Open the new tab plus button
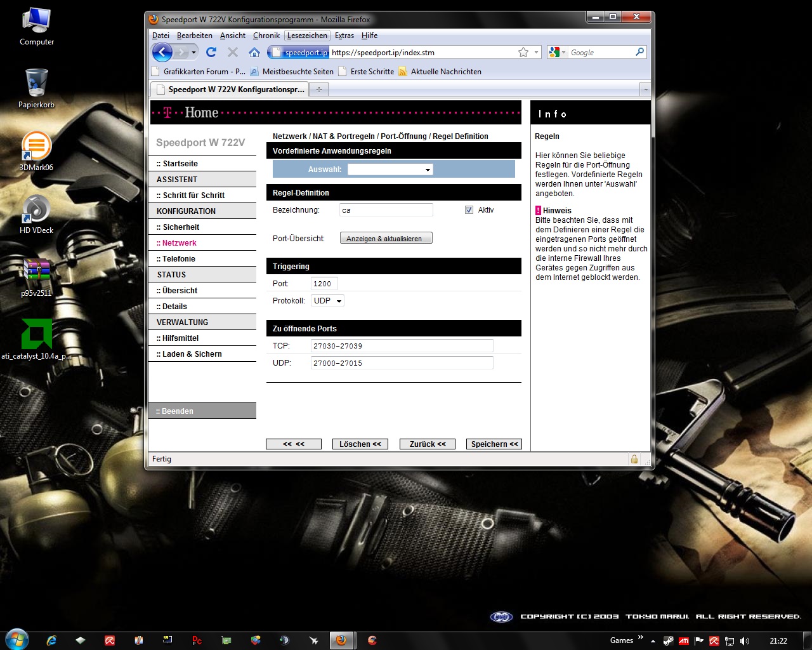The image size is (812, 650). [x=319, y=89]
